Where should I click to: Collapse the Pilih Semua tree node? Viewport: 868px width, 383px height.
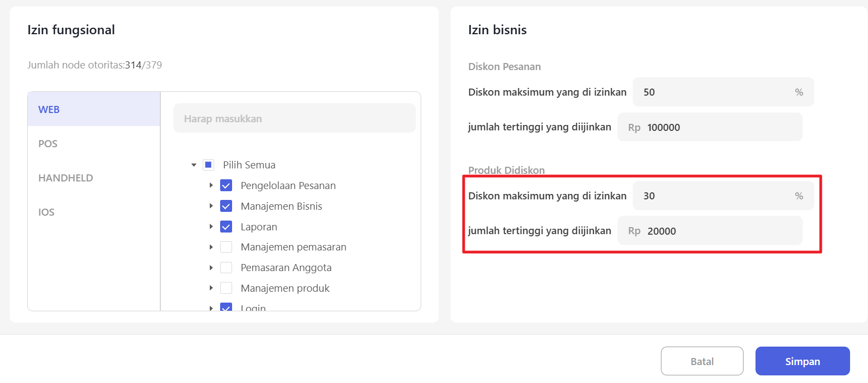pyautogui.click(x=194, y=165)
